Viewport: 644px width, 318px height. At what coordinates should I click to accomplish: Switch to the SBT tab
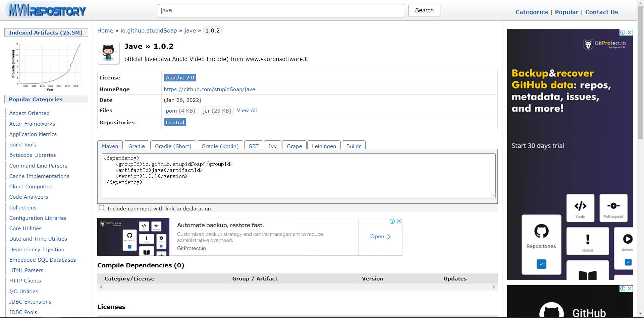pos(254,146)
